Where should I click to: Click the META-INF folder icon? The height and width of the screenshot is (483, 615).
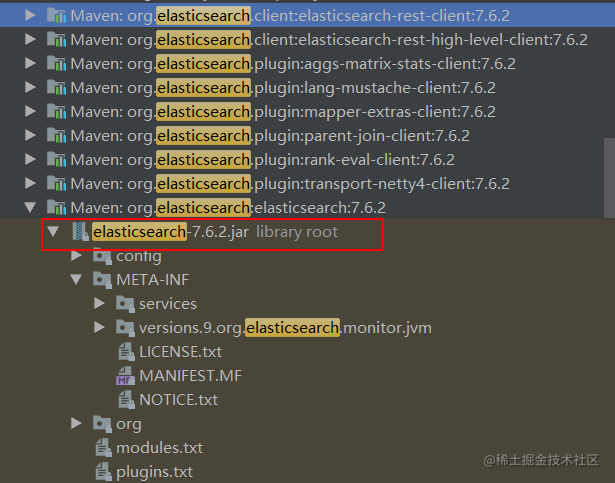pos(102,280)
